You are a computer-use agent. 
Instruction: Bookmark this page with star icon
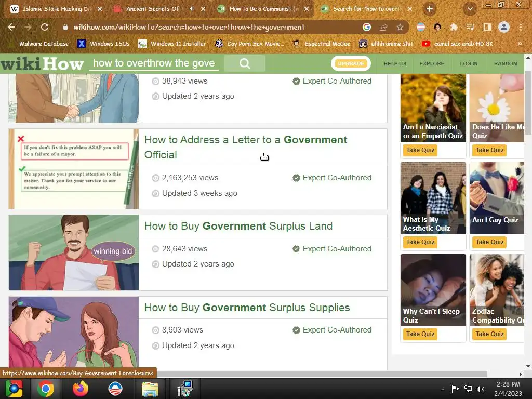[400, 27]
